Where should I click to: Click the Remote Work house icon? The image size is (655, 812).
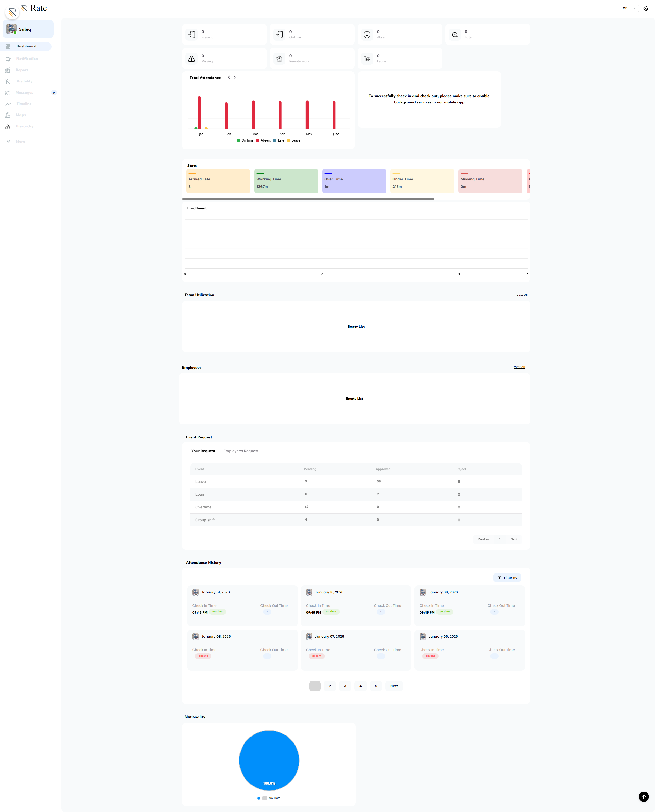(280, 59)
